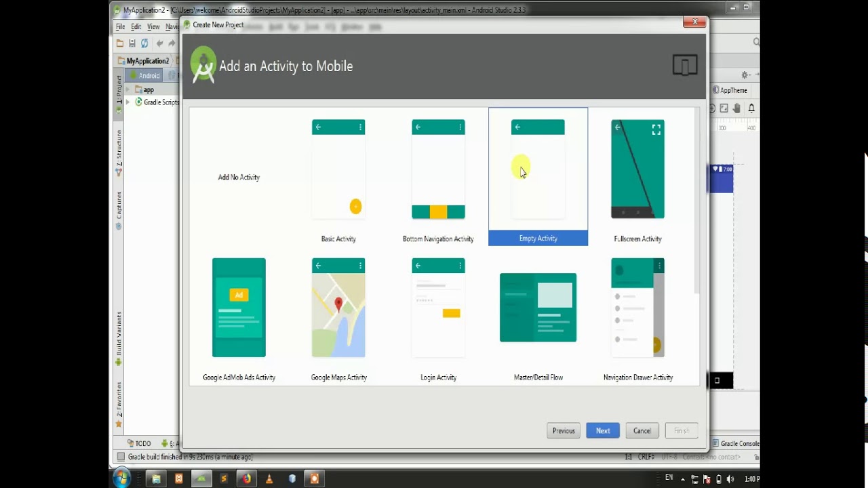868x488 pixels.
Task: Click the Synchronize toolbar icon
Action: (x=144, y=43)
